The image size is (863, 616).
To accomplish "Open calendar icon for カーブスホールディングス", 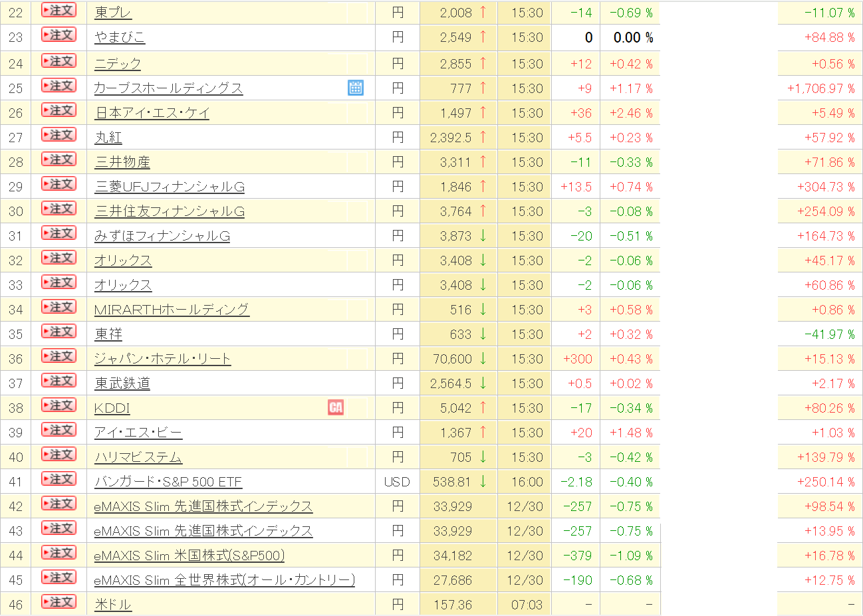I will 356,88.
